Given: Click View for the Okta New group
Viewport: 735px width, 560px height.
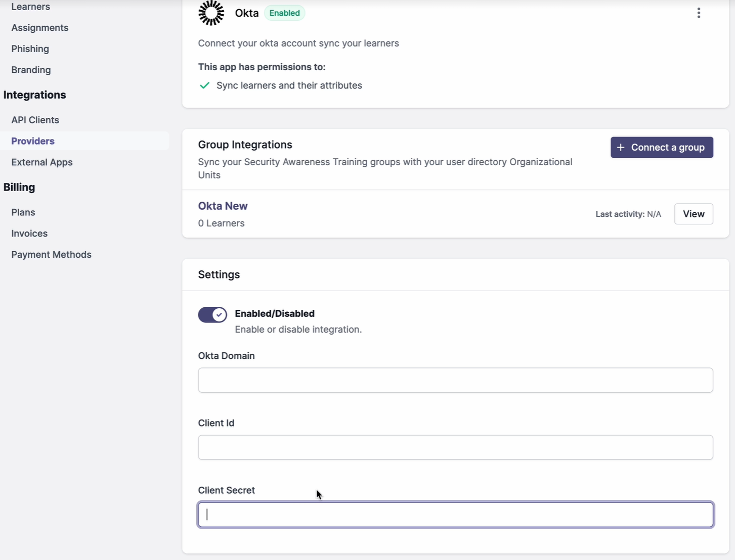Looking at the screenshot, I should tap(694, 214).
